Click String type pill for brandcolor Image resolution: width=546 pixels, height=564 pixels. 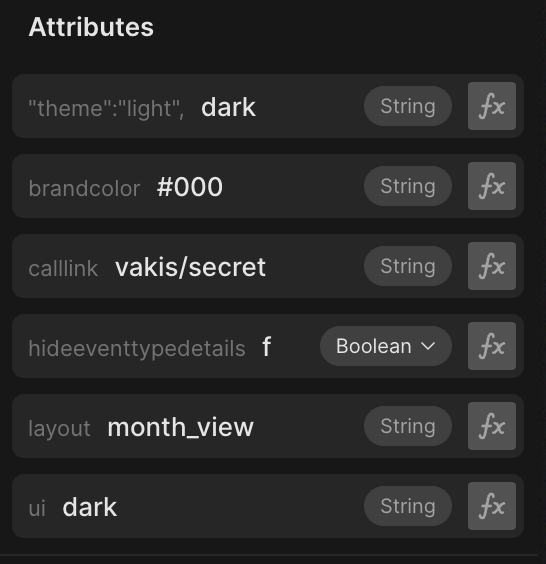click(x=408, y=186)
